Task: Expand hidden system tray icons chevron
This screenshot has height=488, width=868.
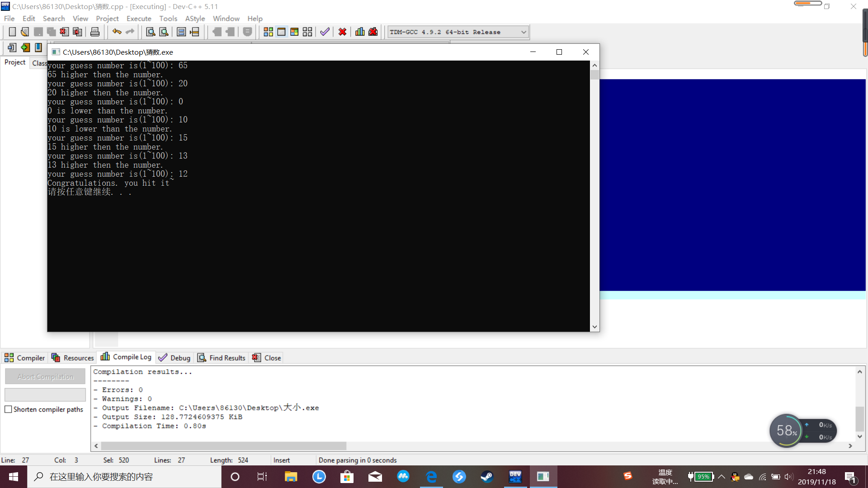Action: (x=722, y=477)
